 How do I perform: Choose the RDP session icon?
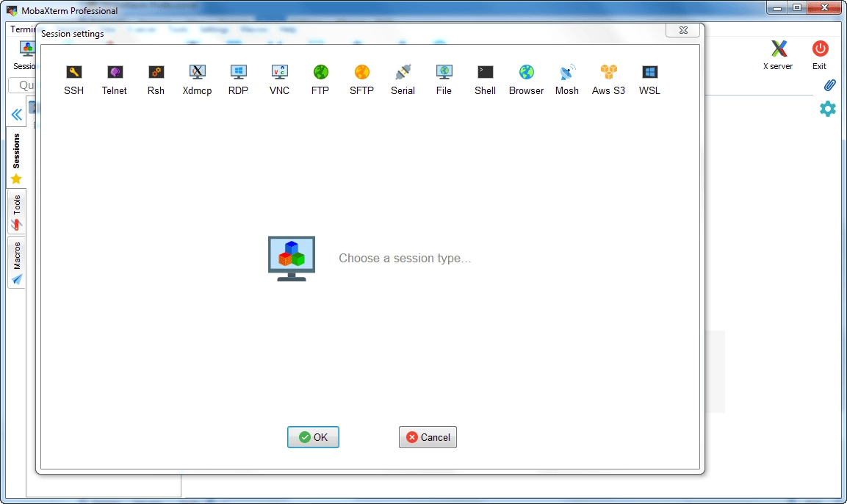(238, 80)
